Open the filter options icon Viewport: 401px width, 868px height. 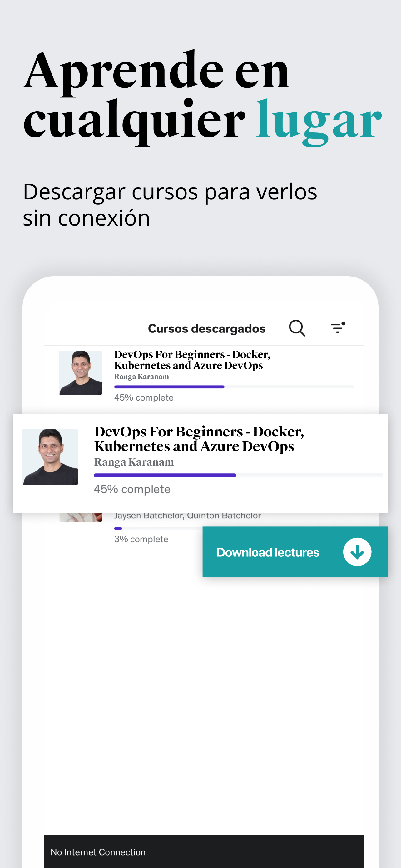click(338, 327)
